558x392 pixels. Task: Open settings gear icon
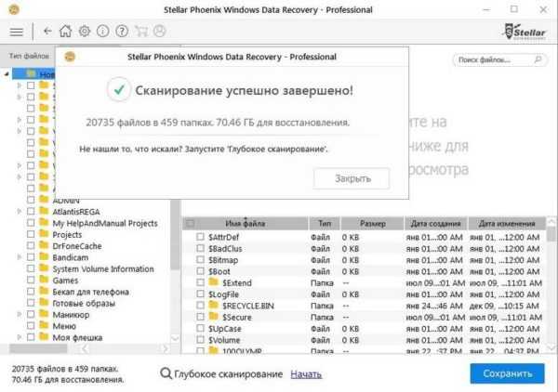click(x=85, y=32)
